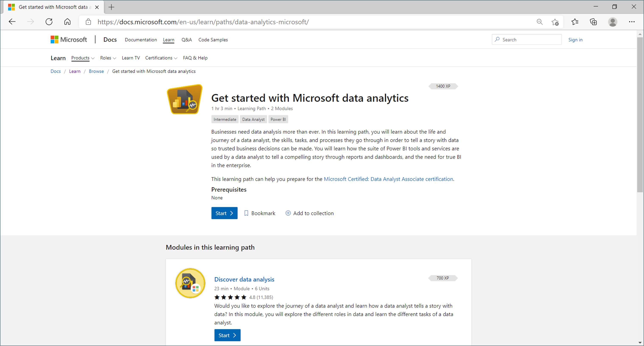This screenshot has width=644, height=346.
Task: Click the module star rating
Action: coord(230,297)
